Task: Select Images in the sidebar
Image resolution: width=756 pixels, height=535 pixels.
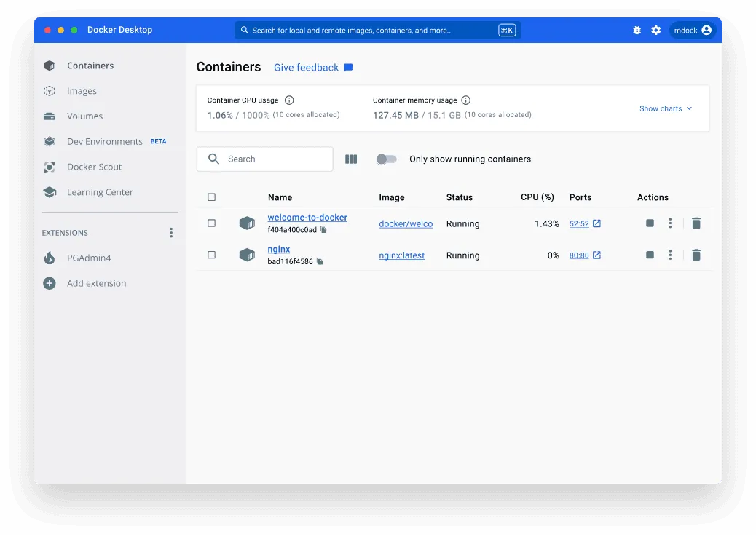Action: tap(80, 90)
